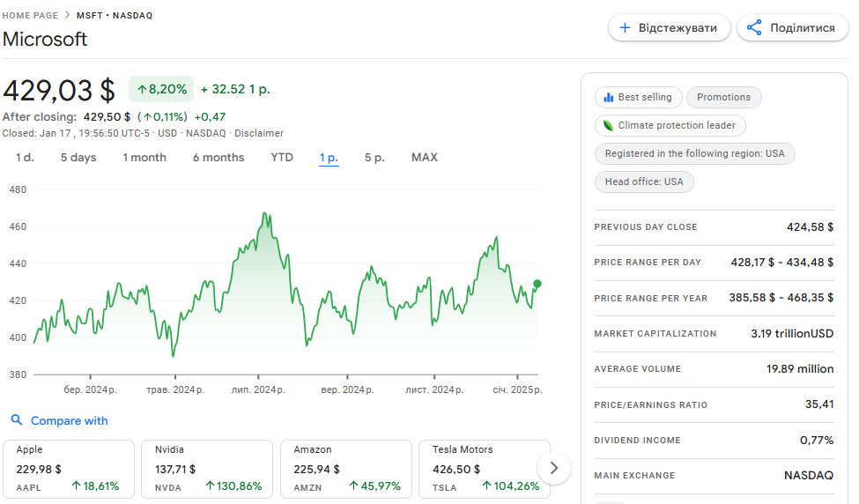
Task: Open the Apple AAPL comparison card
Action: (69, 469)
